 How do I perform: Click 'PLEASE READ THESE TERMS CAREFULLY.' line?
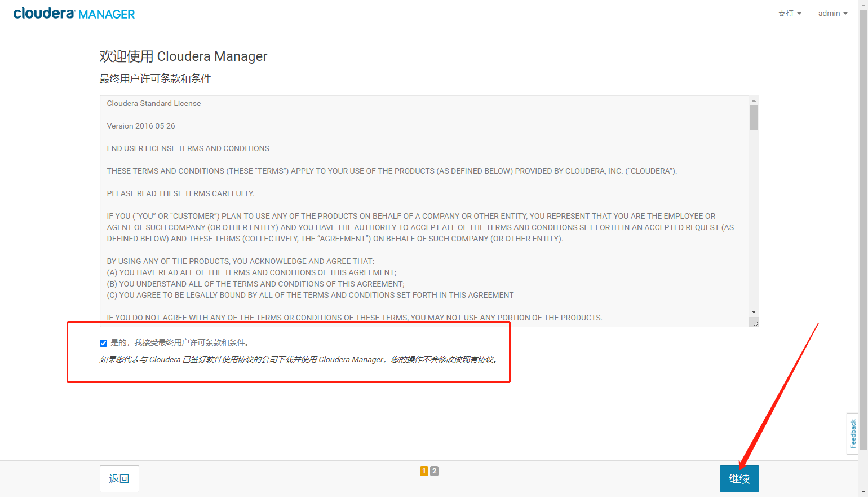[180, 193]
